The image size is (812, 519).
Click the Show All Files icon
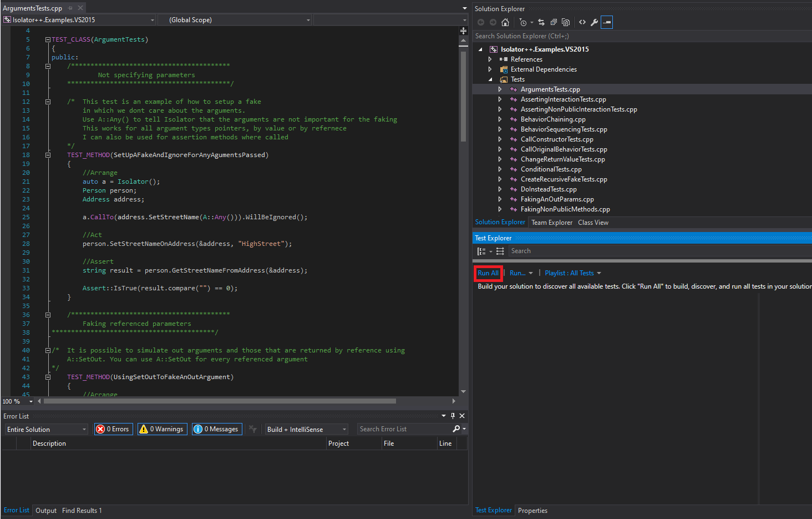coord(566,22)
